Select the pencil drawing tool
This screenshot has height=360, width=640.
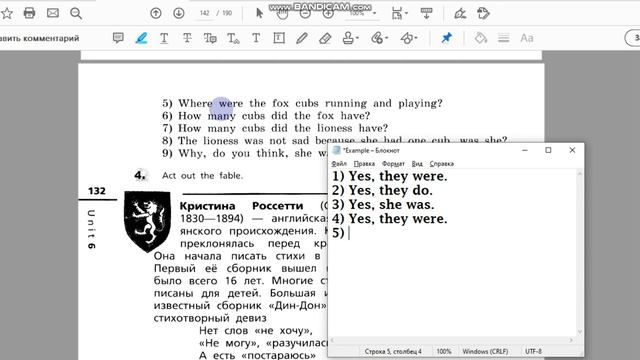point(302,38)
